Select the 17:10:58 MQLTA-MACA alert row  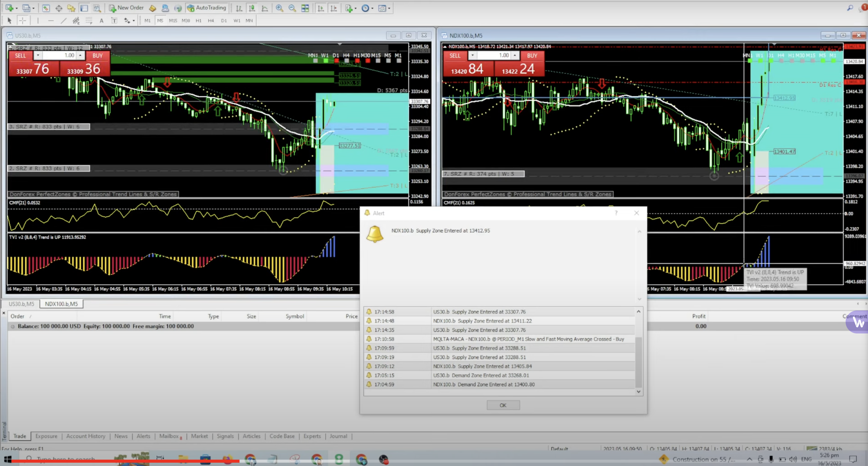pos(500,339)
